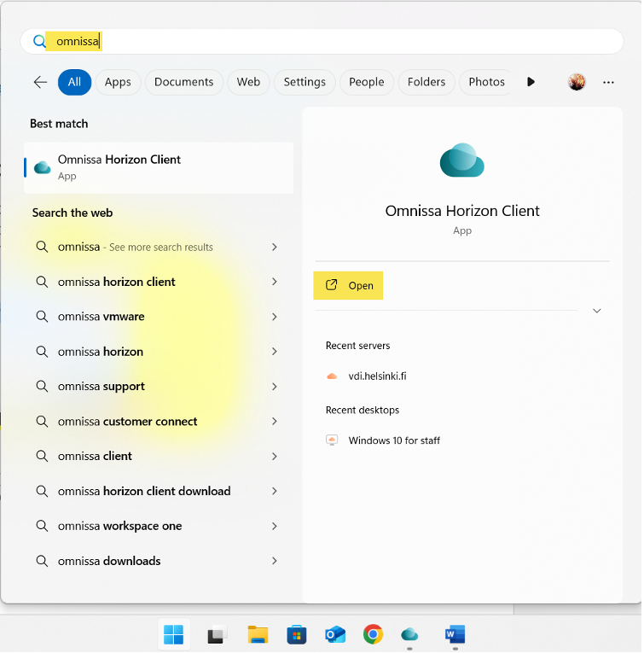Expand chevron for omnissa support suggestion
This screenshot has height=653, width=644.
coord(274,387)
